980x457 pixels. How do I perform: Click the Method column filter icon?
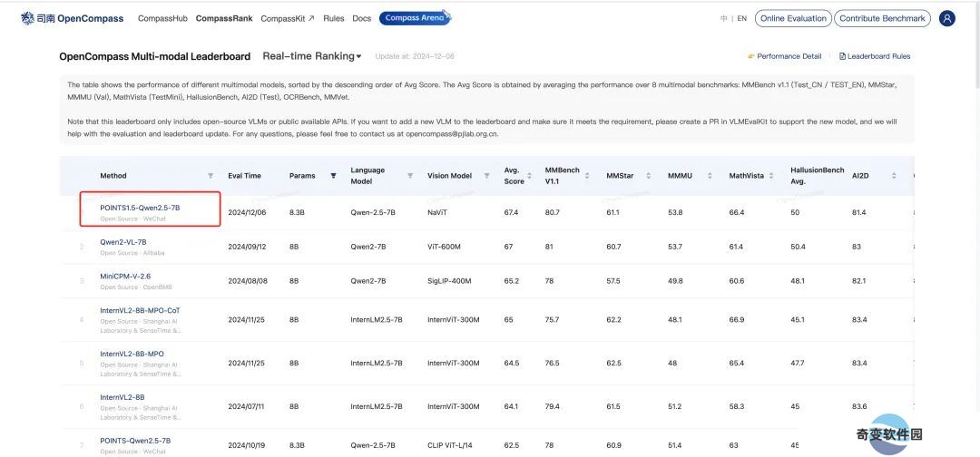pyautogui.click(x=211, y=176)
